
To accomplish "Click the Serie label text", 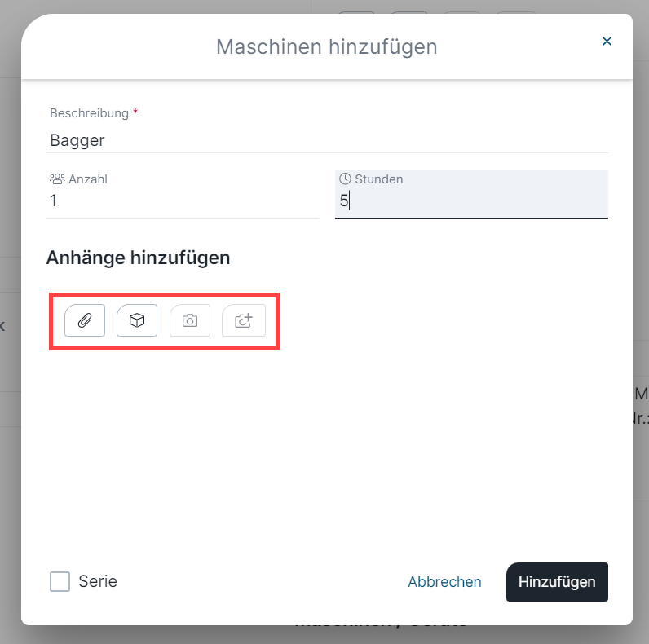I will [98, 581].
